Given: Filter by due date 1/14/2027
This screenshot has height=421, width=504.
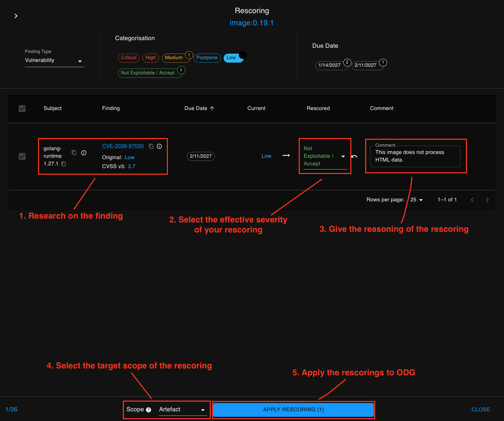Looking at the screenshot, I should pyautogui.click(x=332, y=65).
